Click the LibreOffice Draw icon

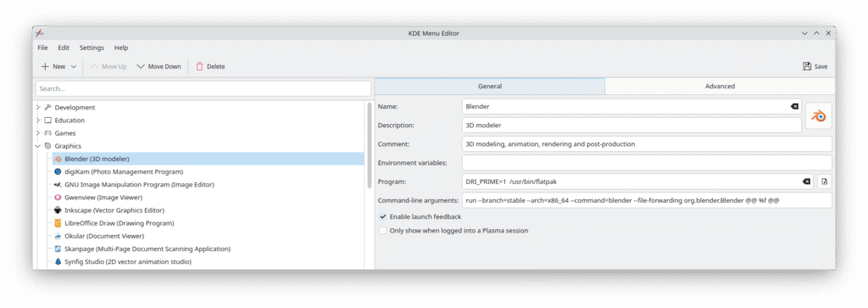58,223
